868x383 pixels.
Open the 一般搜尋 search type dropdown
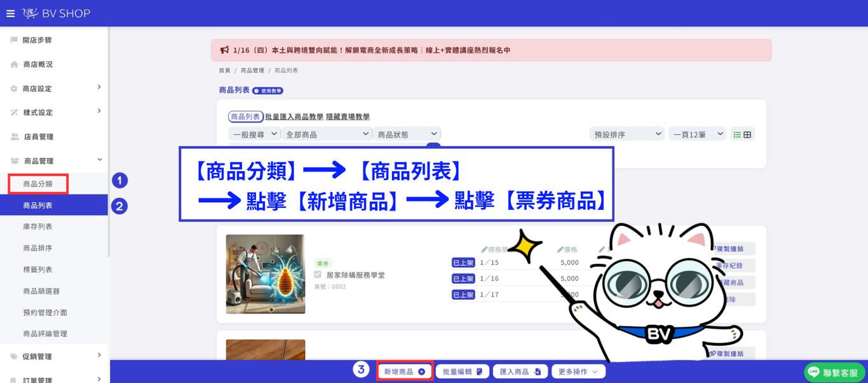(x=254, y=134)
